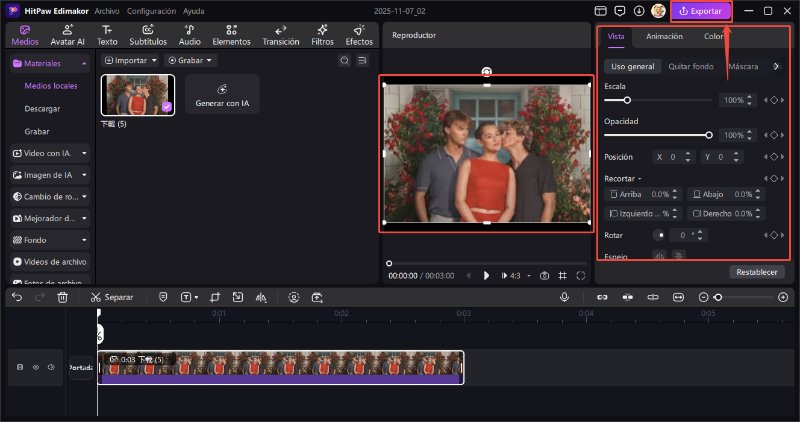Toggle the Escala keyframe diamond
Screen dimensions: 800x422
click(774, 100)
